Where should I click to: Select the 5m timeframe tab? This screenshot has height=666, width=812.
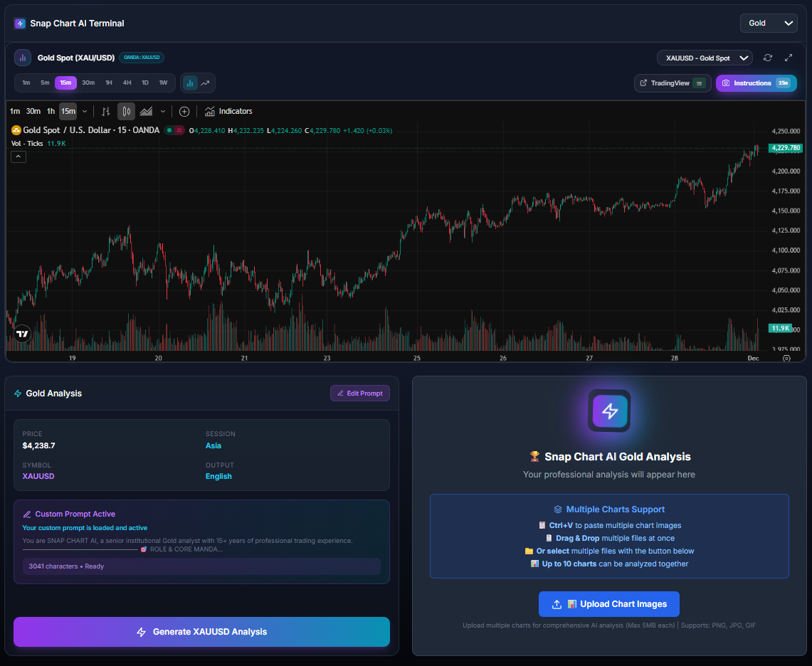45,83
